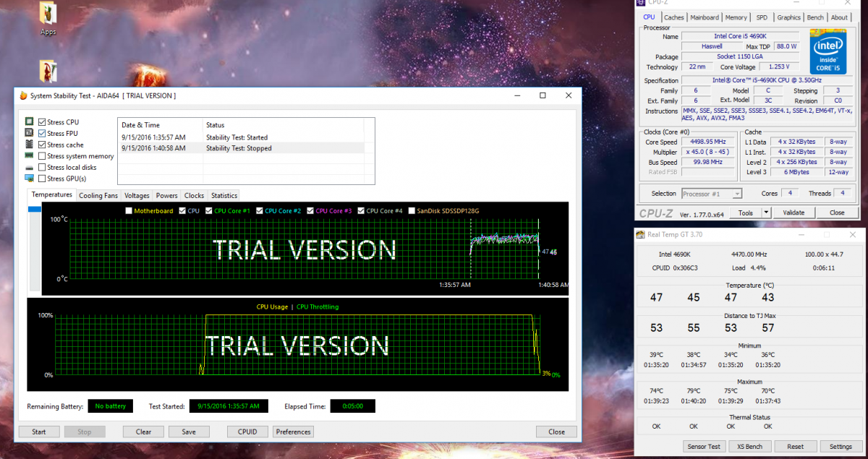The width and height of the screenshot is (868, 459).
Task: Click the '79°C' maximum temperature in Real Temp
Action: coord(694,391)
